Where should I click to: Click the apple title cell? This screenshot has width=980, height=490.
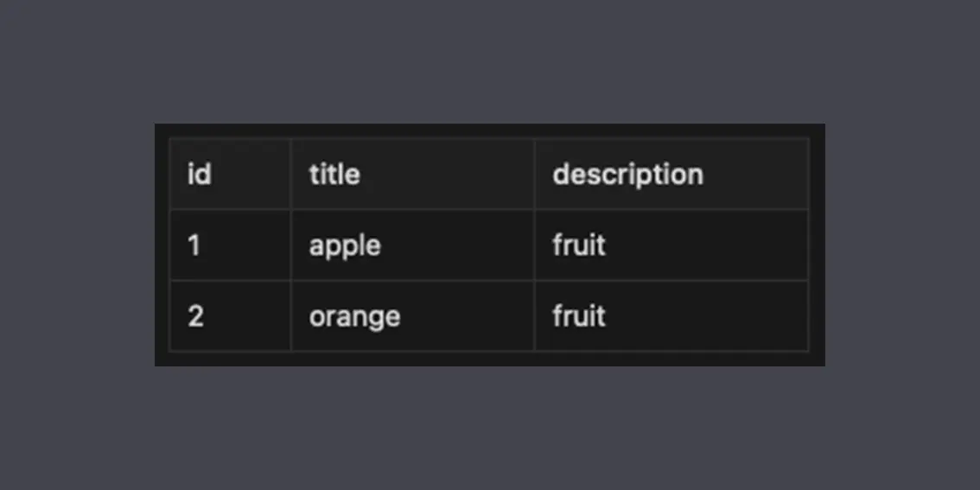pos(412,245)
